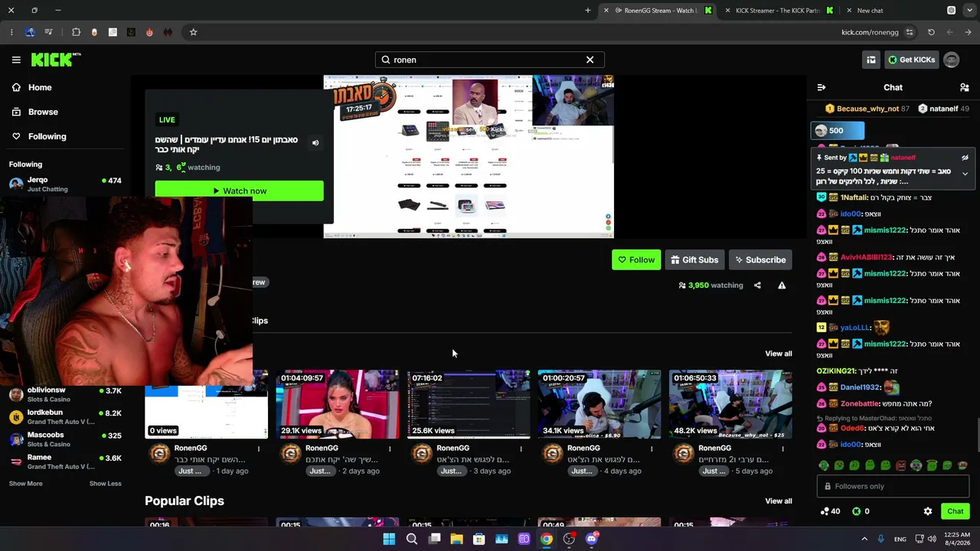980x551 pixels.
Task: Open the browser Extensions puzzle icon
Action: tap(76, 32)
